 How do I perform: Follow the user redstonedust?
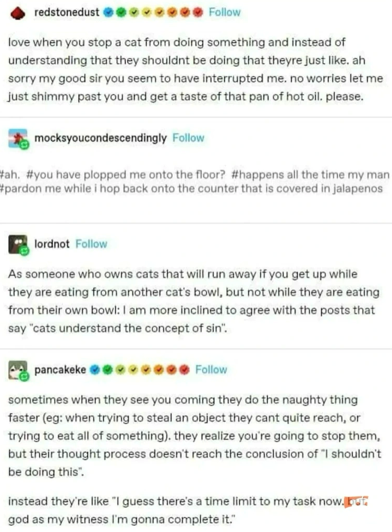tap(225, 12)
